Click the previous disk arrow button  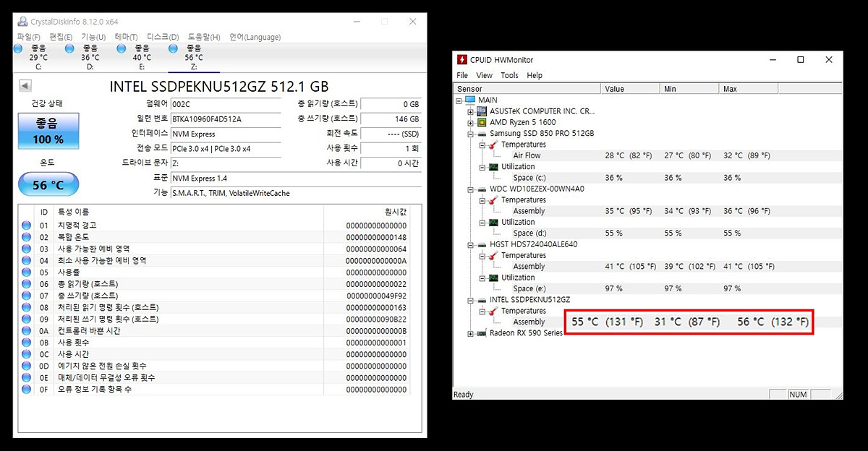point(25,86)
